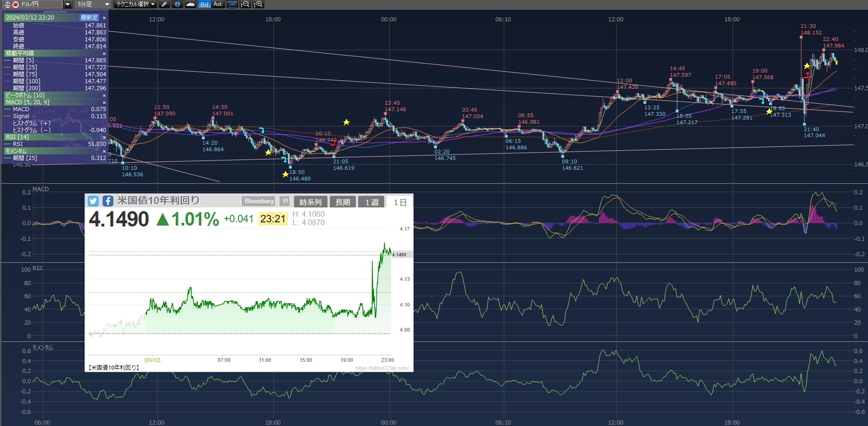This screenshot has width=868, height=426.
Task: Expand the テクニカル選択 indicator menu
Action: (x=135, y=4)
